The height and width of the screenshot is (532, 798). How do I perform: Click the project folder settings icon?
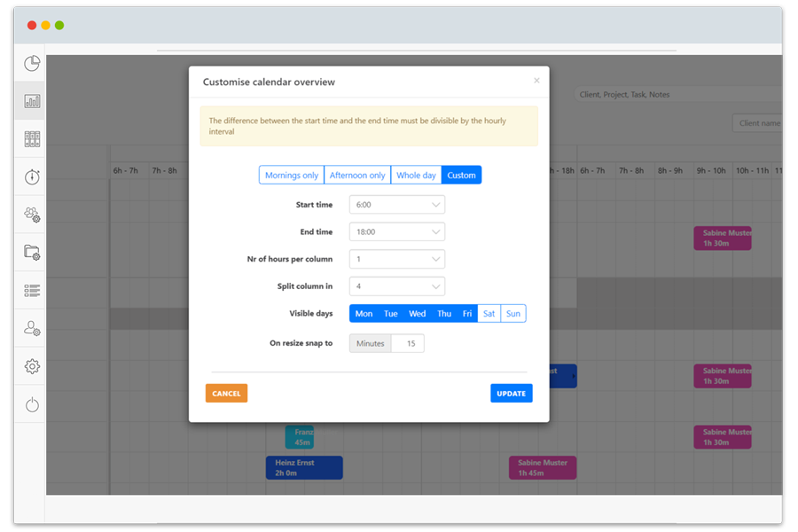pos(31,253)
